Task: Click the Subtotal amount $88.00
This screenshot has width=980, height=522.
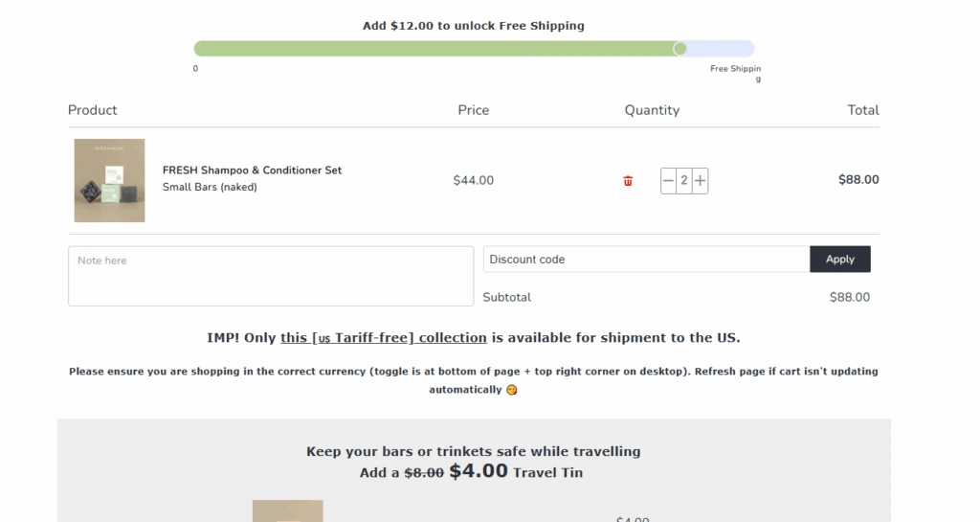Action: click(849, 298)
